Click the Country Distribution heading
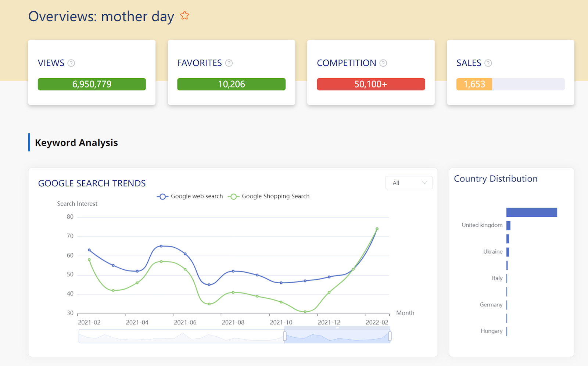 [x=496, y=179]
